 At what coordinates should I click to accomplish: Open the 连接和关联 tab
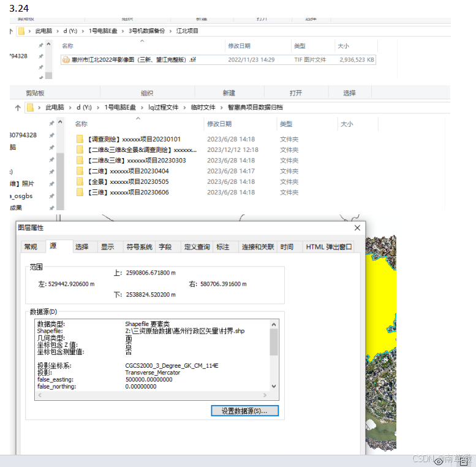(x=258, y=247)
